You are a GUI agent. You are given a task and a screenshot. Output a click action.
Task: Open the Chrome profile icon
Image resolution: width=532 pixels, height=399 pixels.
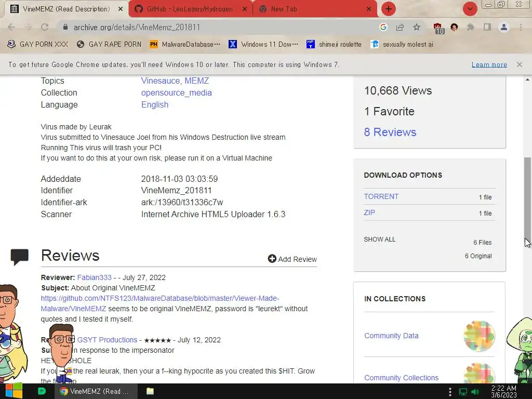click(x=504, y=27)
